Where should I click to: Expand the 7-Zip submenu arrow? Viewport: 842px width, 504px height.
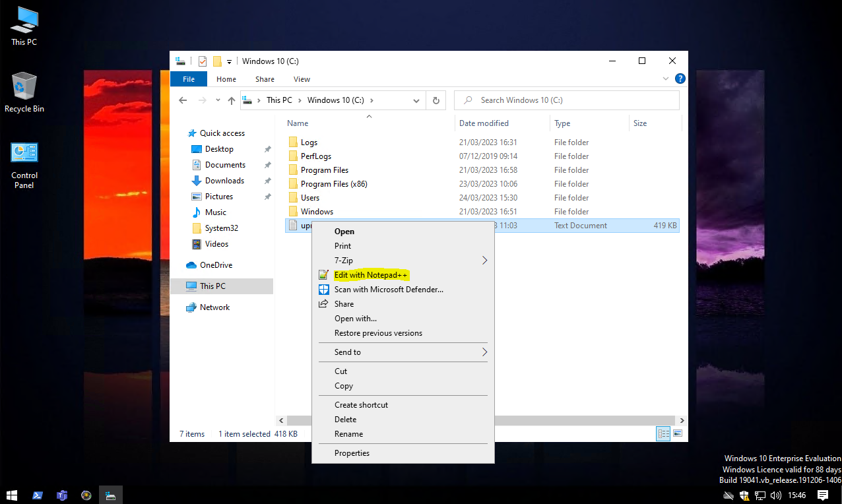(484, 261)
